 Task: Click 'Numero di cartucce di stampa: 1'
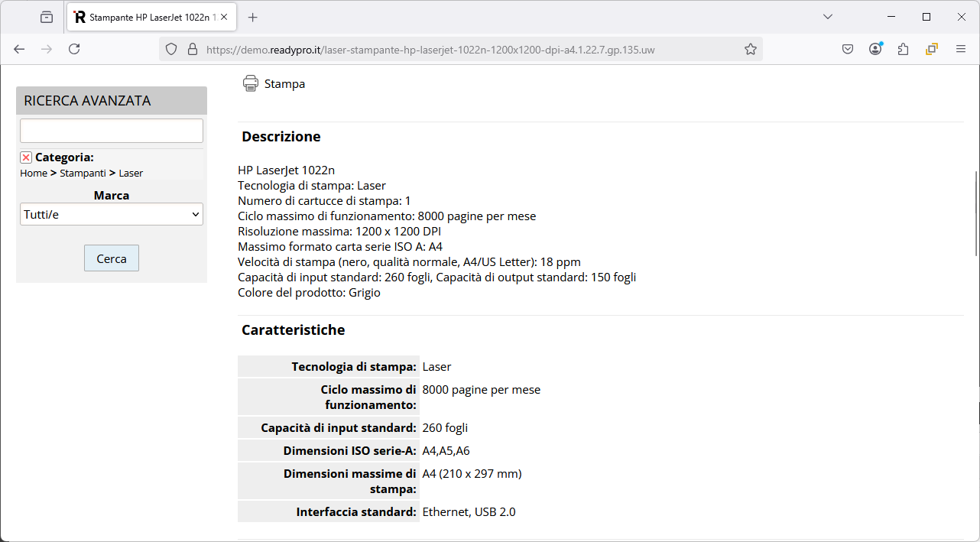coord(324,200)
